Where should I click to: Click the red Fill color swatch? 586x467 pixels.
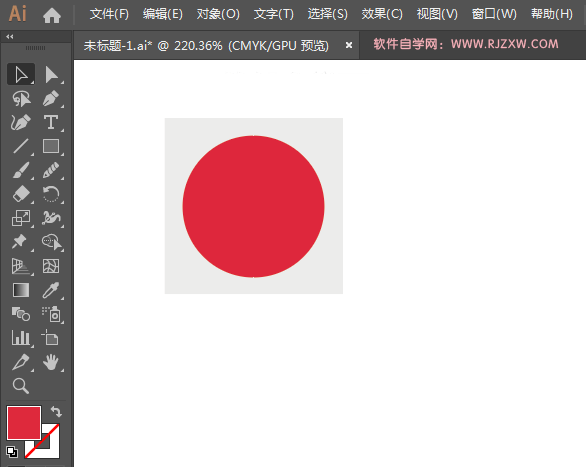tap(24, 423)
